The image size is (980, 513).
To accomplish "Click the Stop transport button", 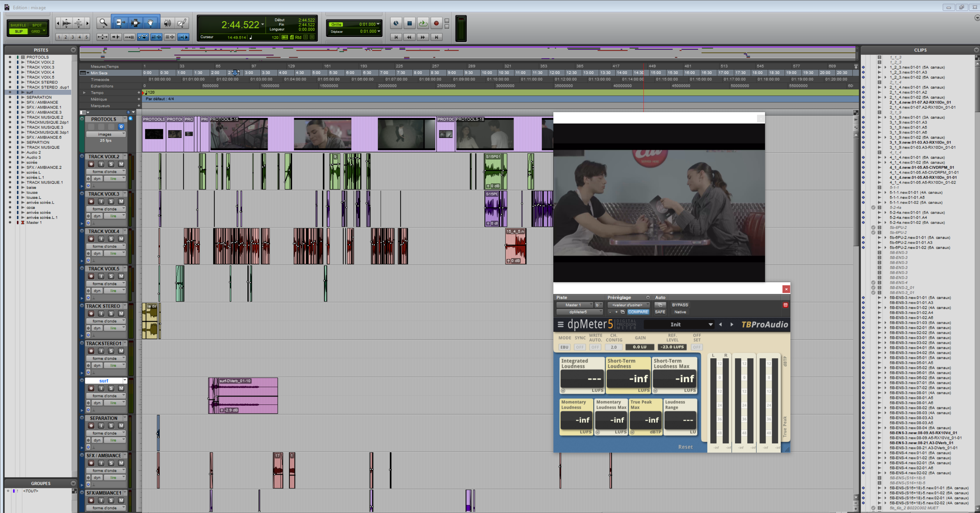I will click(x=409, y=24).
